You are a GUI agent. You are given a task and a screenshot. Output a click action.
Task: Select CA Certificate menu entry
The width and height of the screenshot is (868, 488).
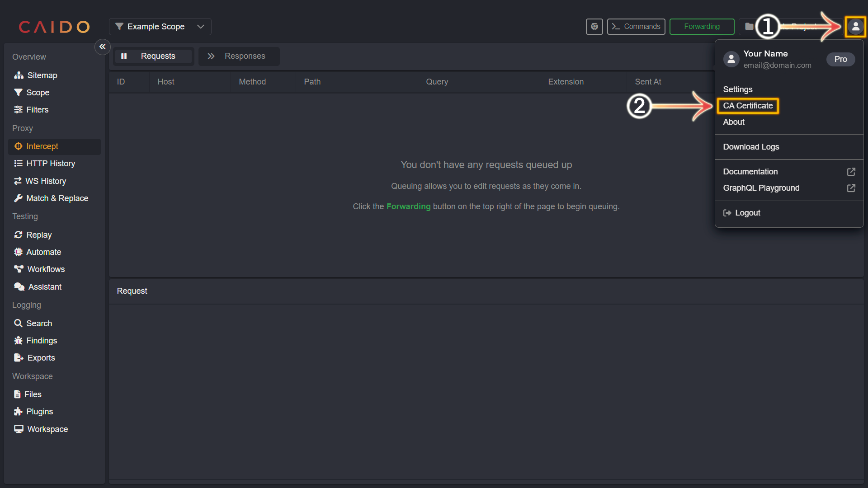pos(748,106)
